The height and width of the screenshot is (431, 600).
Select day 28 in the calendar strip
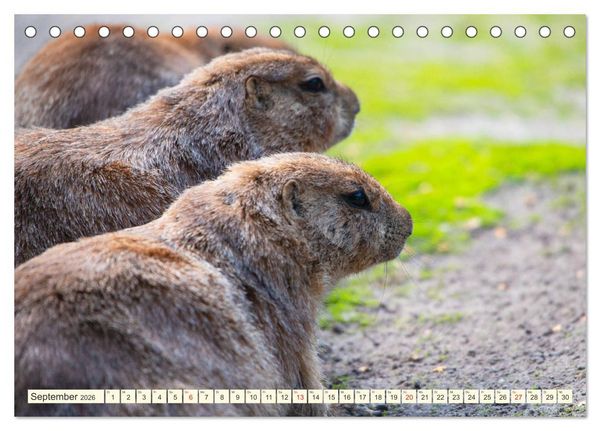[534, 397]
